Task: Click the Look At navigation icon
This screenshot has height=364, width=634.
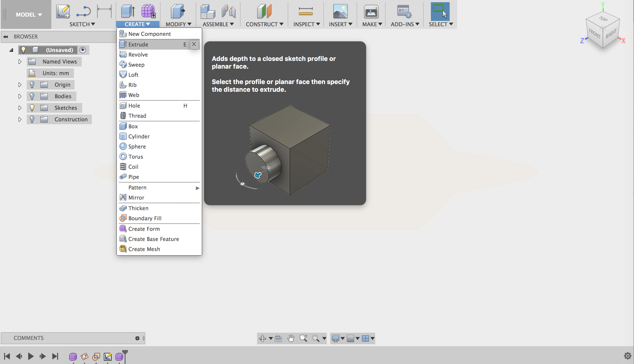Action: tap(278, 338)
